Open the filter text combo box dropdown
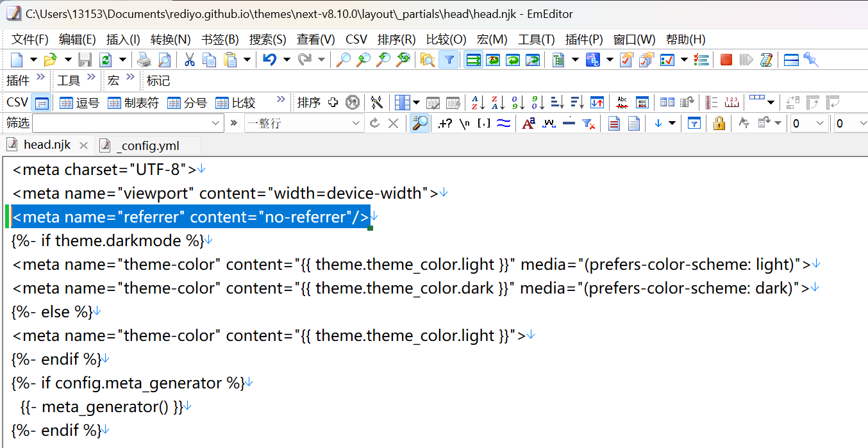868x448 pixels. (x=215, y=123)
